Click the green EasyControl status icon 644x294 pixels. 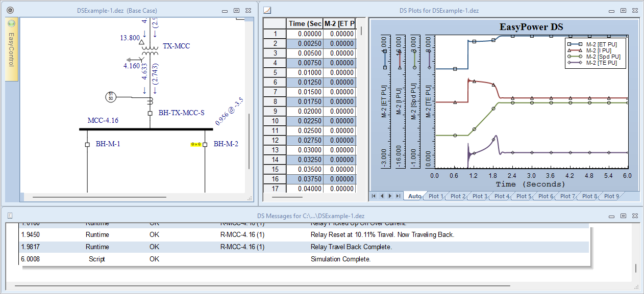coord(12,23)
